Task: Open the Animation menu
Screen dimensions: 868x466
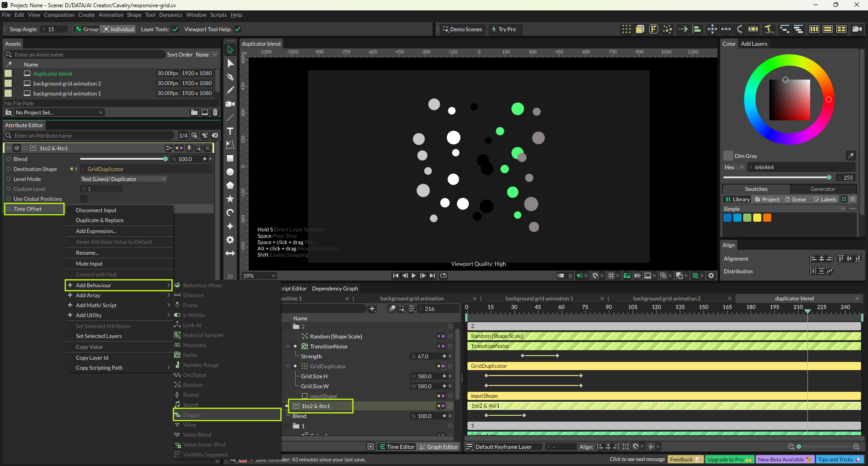Action: coord(111,15)
